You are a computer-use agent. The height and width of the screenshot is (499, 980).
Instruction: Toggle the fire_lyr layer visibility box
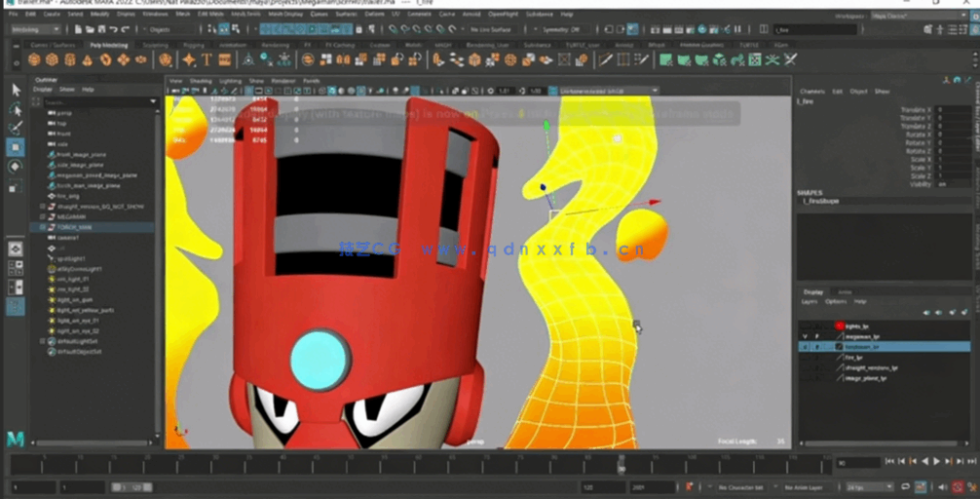click(804, 358)
